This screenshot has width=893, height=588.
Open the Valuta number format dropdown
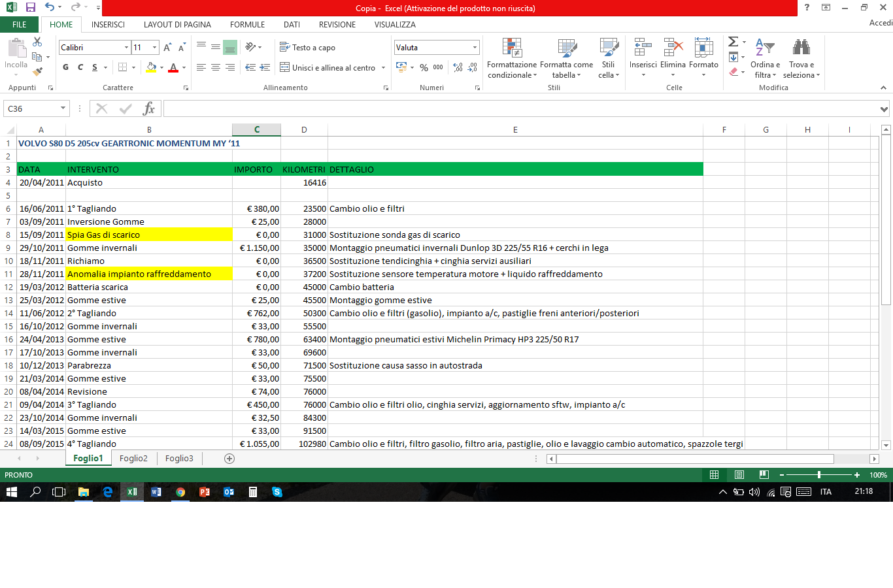pos(475,48)
